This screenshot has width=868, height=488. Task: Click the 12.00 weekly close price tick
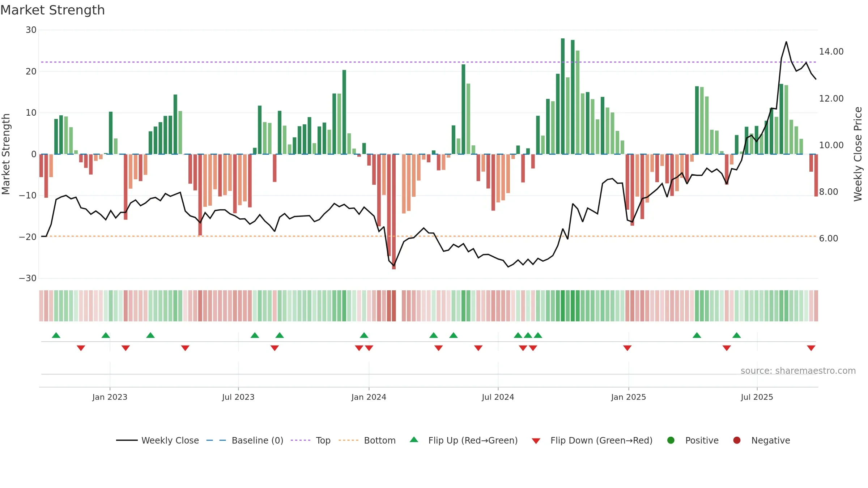coord(831,99)
